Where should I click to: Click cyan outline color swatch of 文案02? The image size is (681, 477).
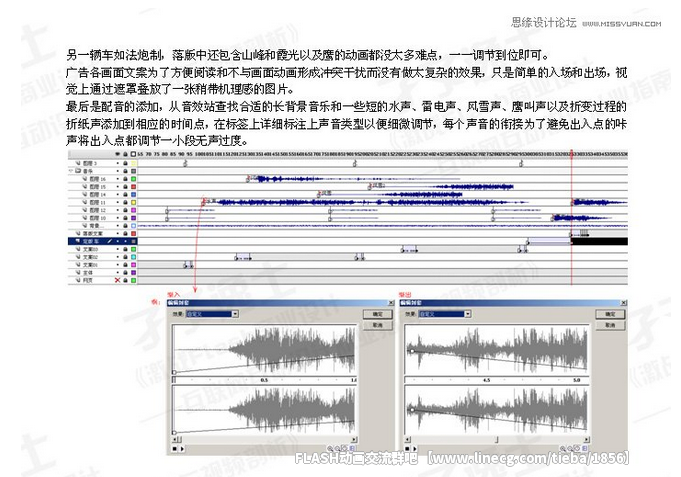pyautogui.click(x=133, y=257)
